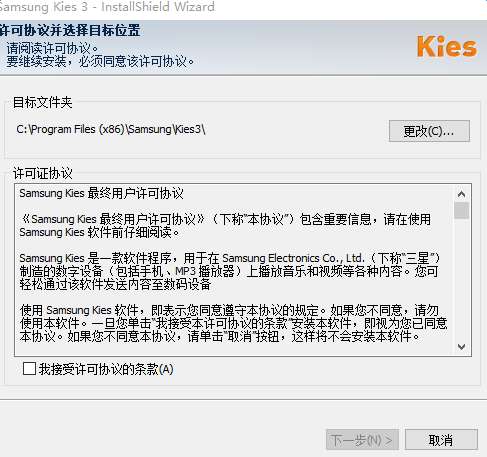Click the license scrollbar thumb
The height and width of the screenshot is (457, 487).
tap(462, 210)
